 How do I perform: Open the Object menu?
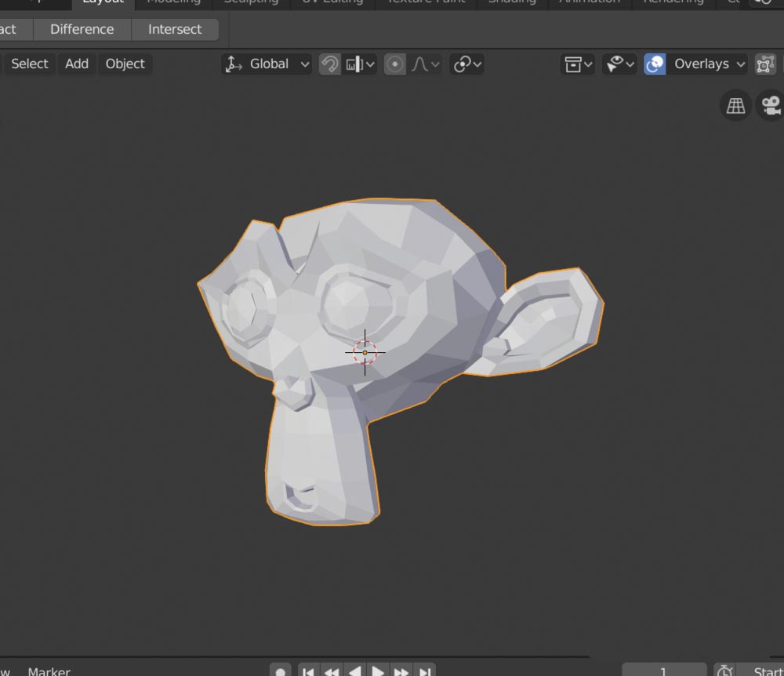[x=125, y=64]
